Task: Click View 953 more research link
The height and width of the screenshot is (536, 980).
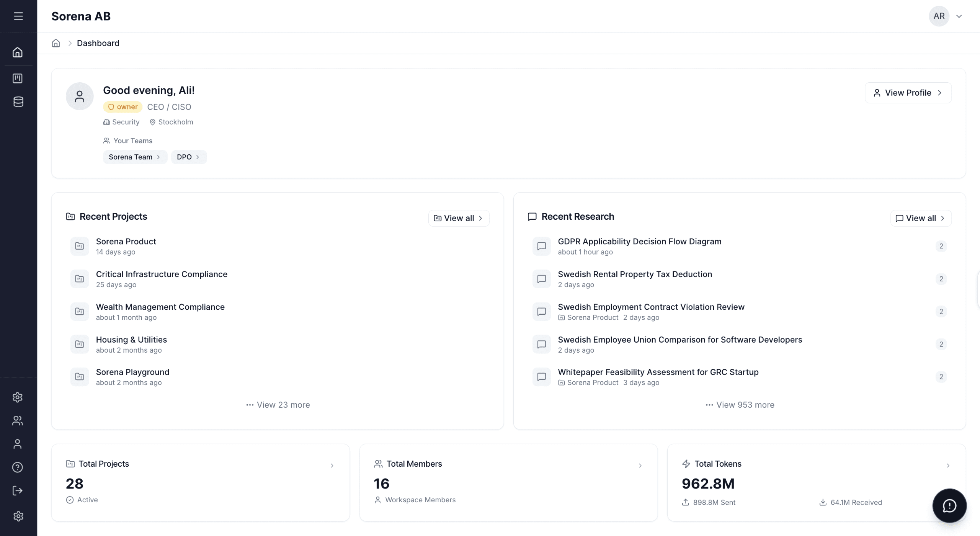Action: (740, 405)
